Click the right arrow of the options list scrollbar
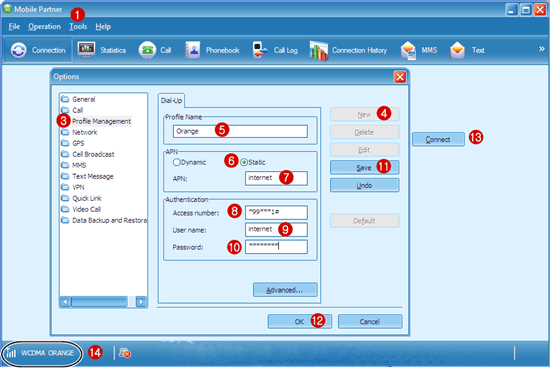Viewport: 550px width, 368px height. 141,301
